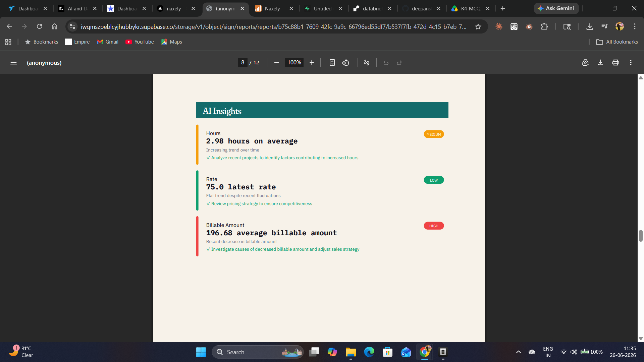644x362 pixels.
Task: Open the Copilot taskbar icon
Action: click(x=332, y=352)
